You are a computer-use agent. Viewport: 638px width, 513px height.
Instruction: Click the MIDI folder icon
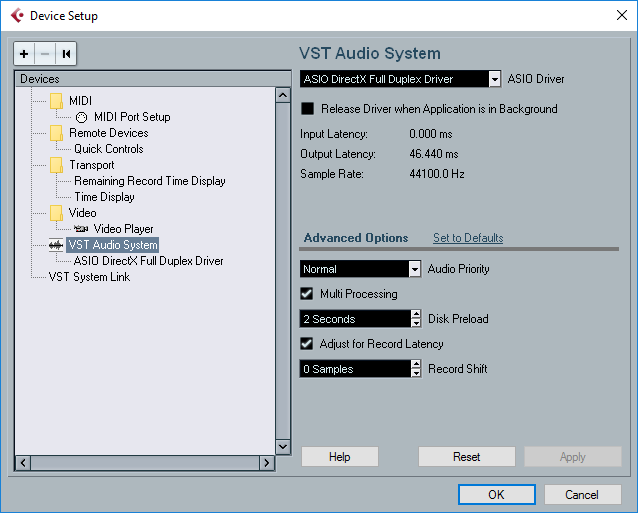point(56,101)
